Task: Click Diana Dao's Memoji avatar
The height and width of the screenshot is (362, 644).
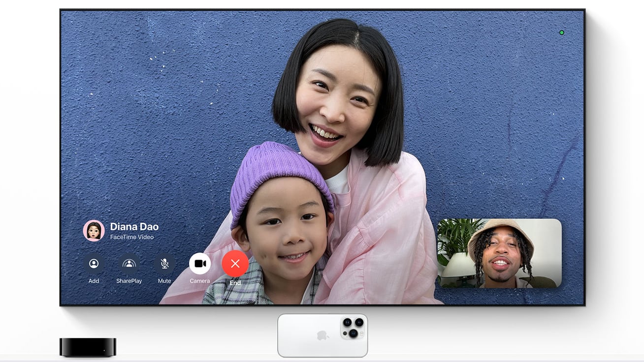Action: pyautogui.click(x=94, y=231)
